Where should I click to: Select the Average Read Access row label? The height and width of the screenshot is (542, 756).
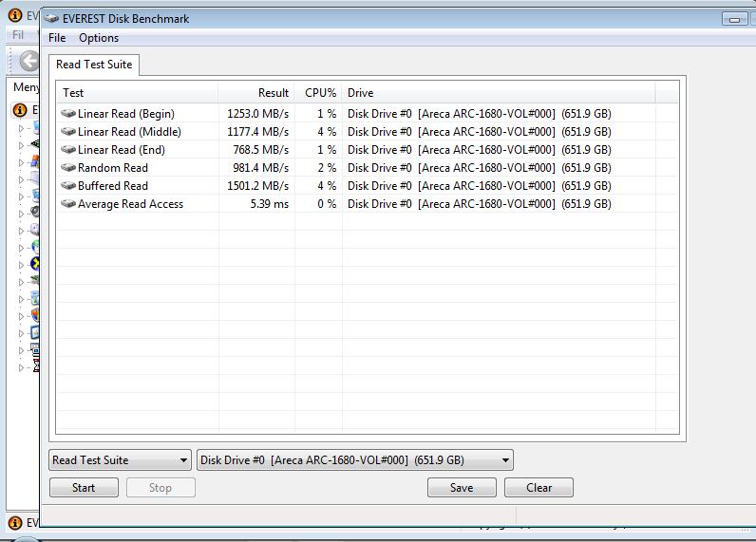130,204
